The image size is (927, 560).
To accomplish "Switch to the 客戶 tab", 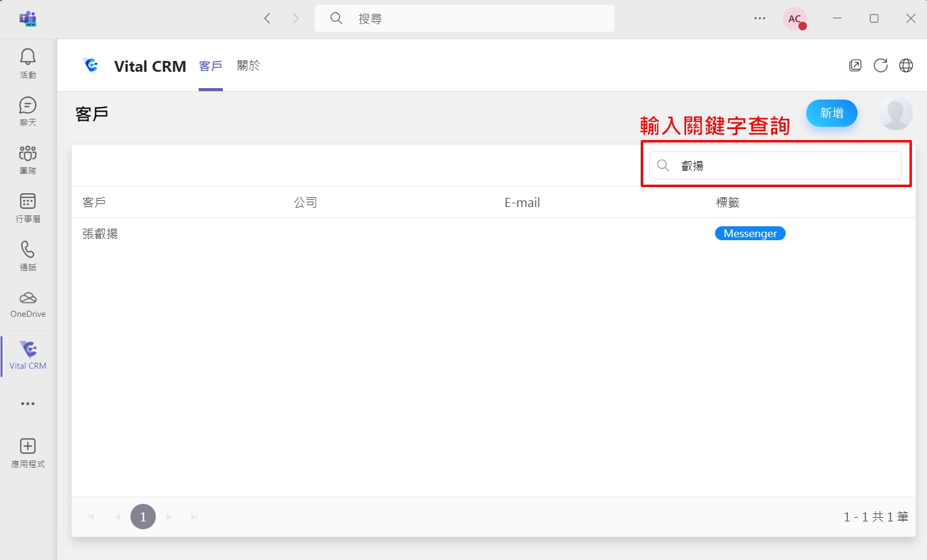I will [x=211, y=66].
